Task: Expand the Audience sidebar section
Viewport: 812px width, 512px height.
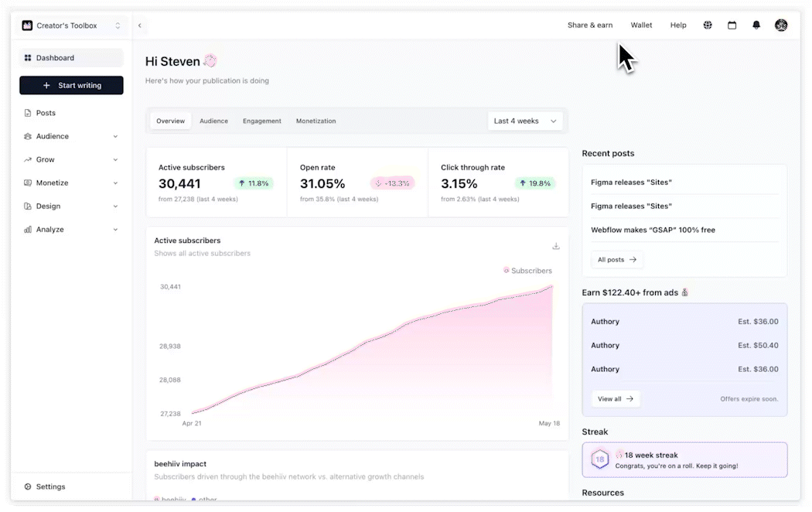Action: (x=71, y=136)
